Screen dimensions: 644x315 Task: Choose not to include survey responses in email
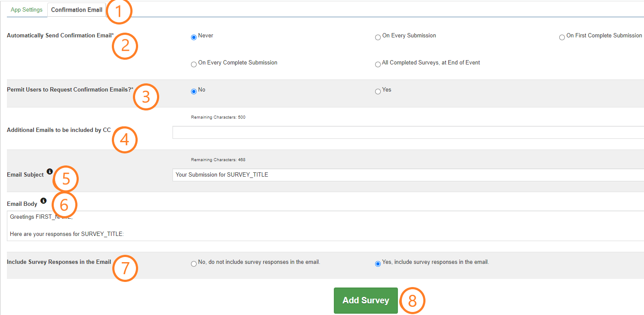pos(194,264)
